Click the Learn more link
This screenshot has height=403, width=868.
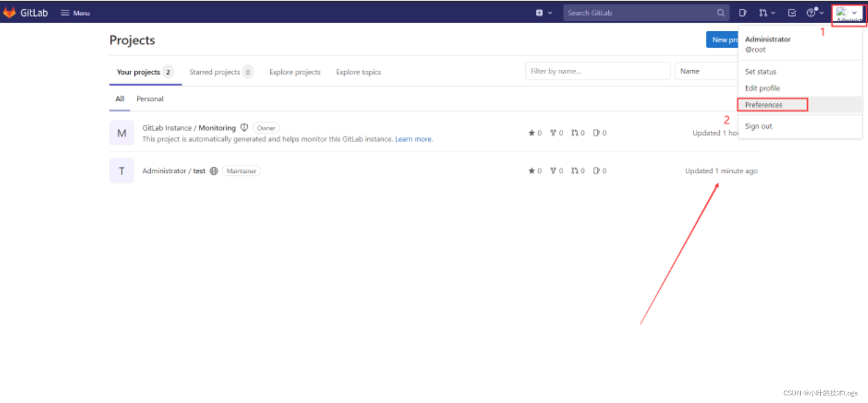414,138
